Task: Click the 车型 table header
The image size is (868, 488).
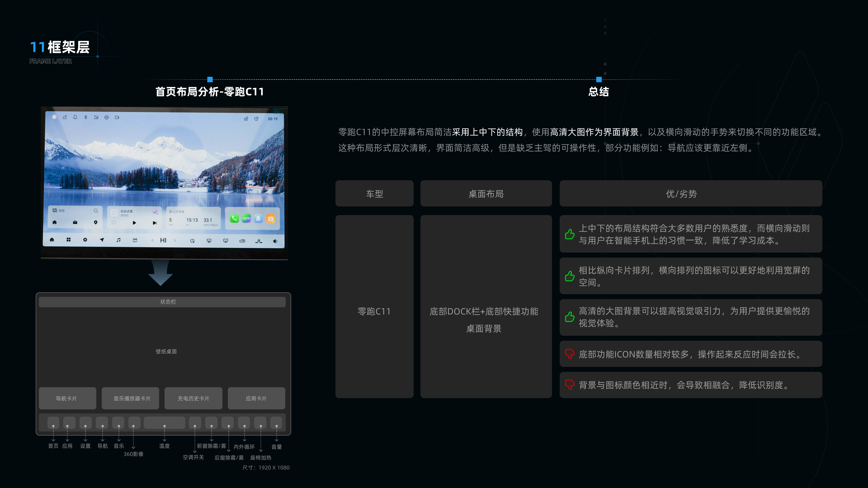Action: (374, 193)
